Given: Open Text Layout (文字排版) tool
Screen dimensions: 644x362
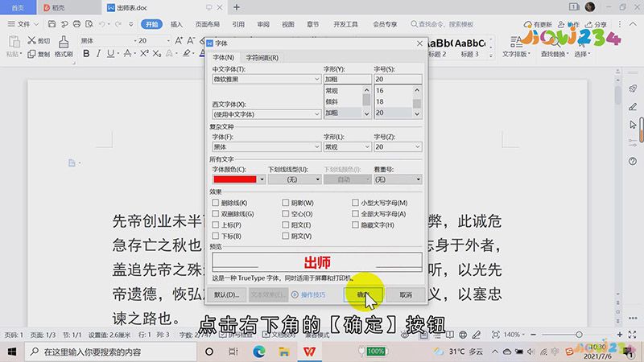Looking at the screenshot, I should [516, 47].
